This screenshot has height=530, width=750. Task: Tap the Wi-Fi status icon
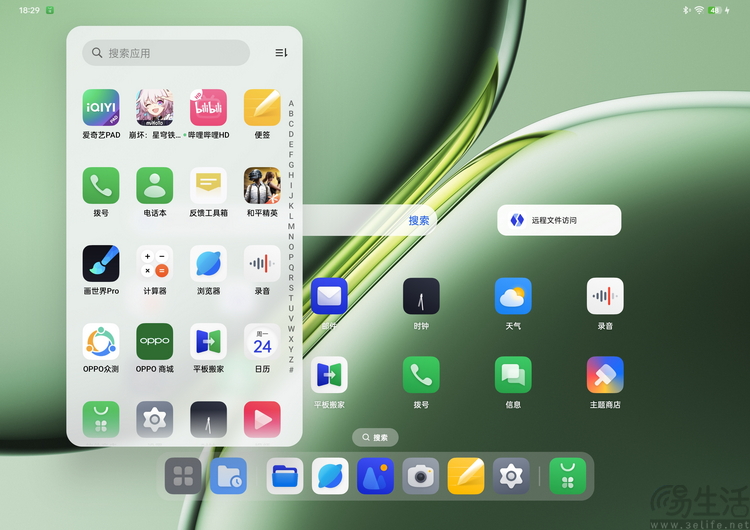coord(699,10)
